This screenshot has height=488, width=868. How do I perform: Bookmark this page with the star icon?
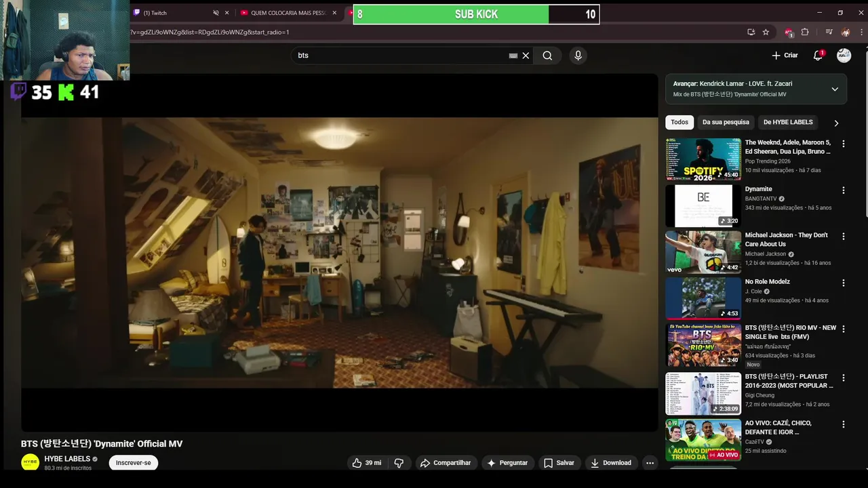(x=766, y=32)
